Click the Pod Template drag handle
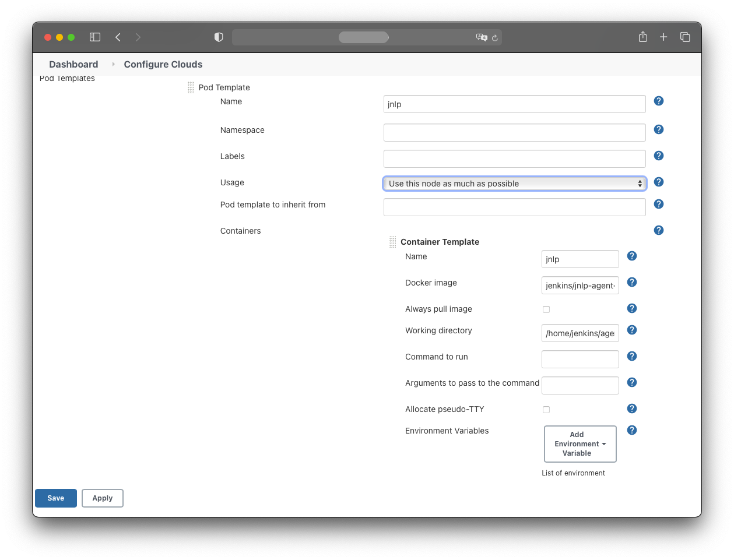734x560 pixels. [191, 88]
